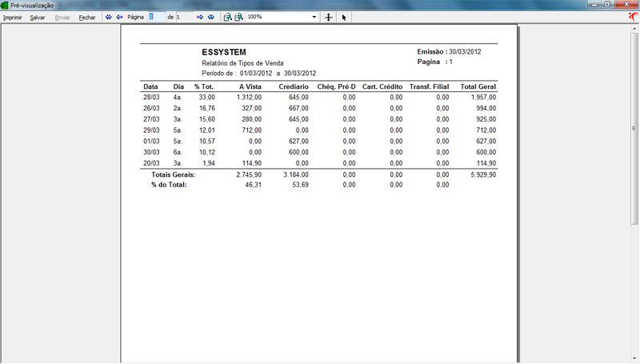Click the green app icon in title bar
Screen dimensions: 640x364
(x=5, y=5)
